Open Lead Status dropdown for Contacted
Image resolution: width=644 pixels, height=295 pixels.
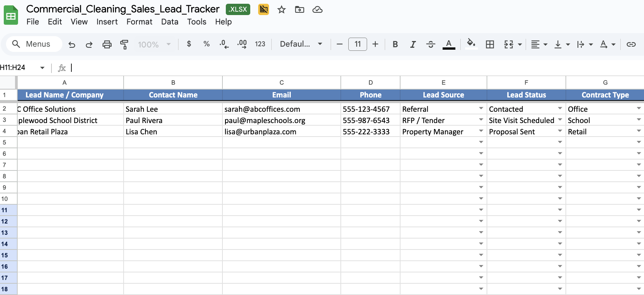click(560, 108)
